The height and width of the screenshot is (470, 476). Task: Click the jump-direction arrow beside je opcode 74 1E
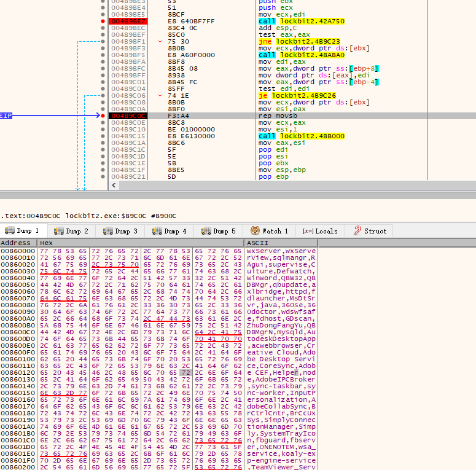(160, 95)
